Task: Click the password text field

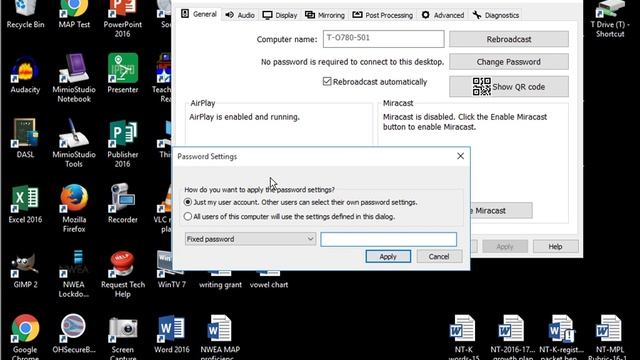Action: tap(389, 239)
